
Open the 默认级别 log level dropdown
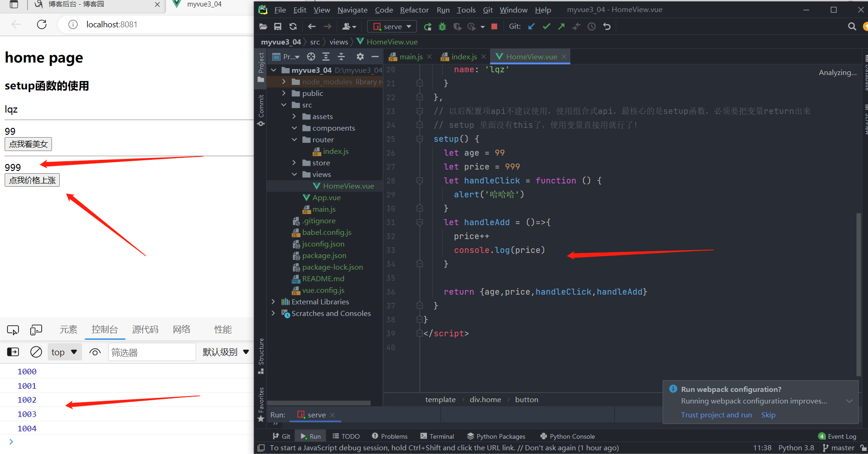coord(226,352)
